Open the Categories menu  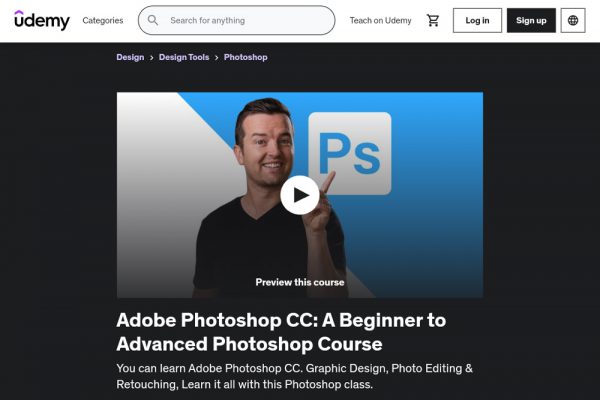(103, 21)
